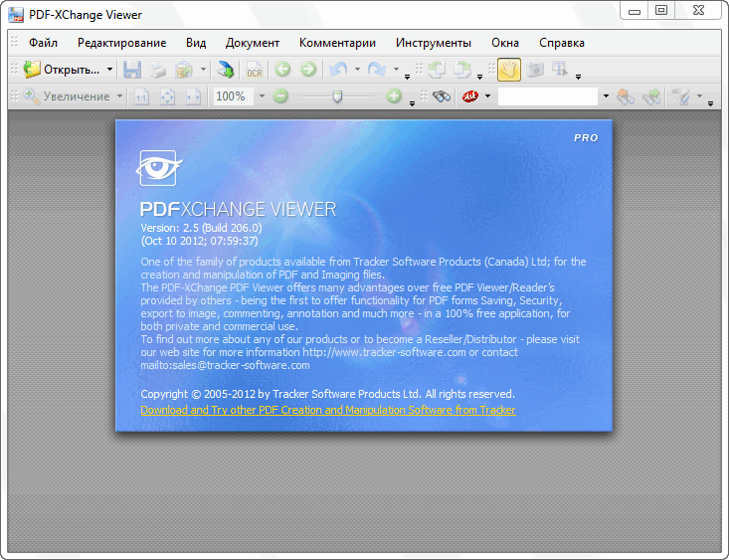Click the Fit Width icon
Viewport: 729px width, 560px height.
pyautogui.click(x=193, y=96)
